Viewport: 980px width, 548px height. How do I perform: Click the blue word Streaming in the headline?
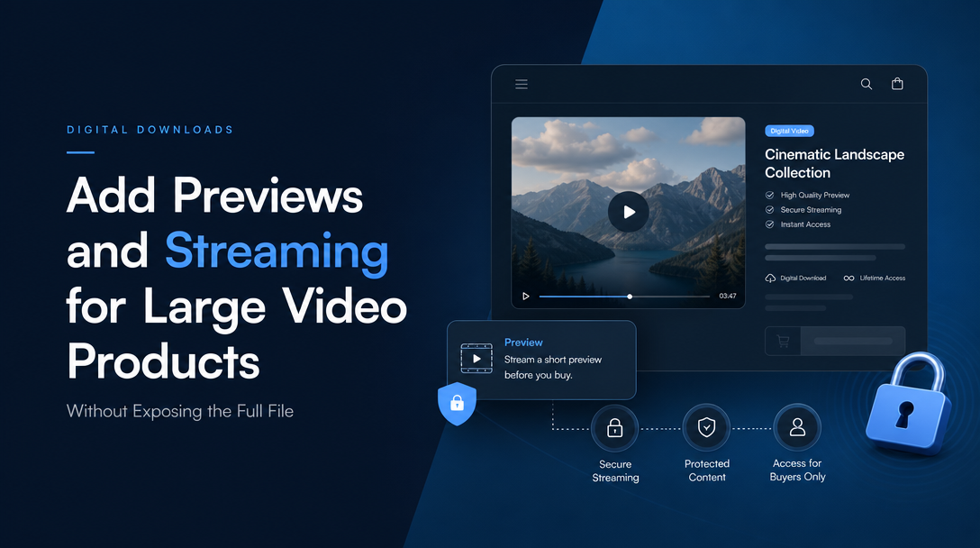point(277,252)
